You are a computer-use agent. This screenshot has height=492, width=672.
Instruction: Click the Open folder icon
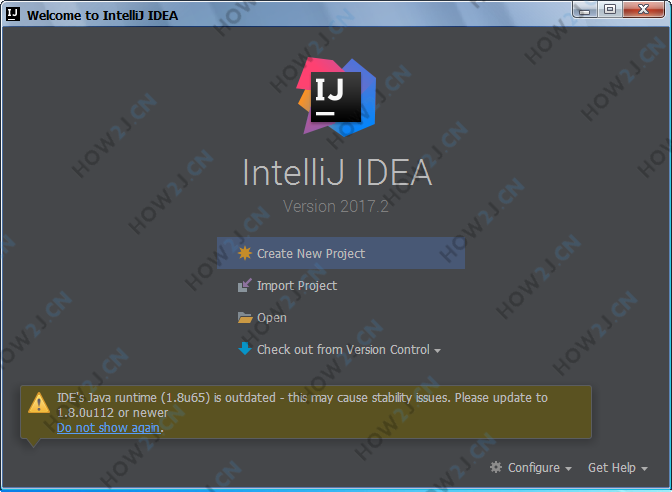tap(245, 318)
